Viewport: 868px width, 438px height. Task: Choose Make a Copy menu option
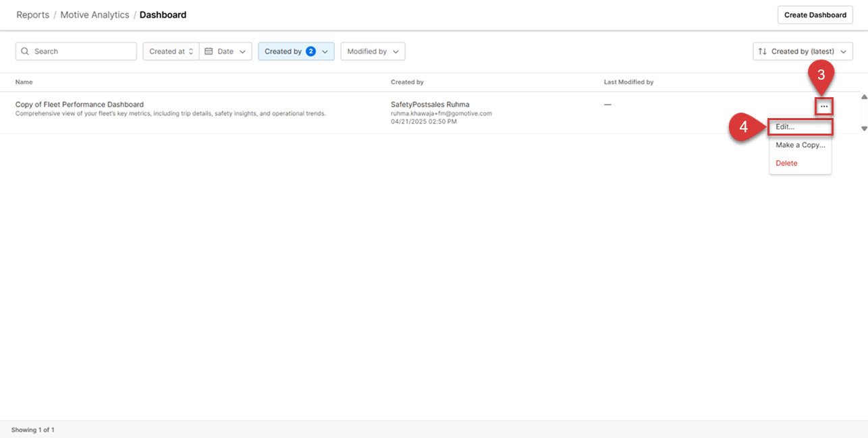(x=800, y=145)
